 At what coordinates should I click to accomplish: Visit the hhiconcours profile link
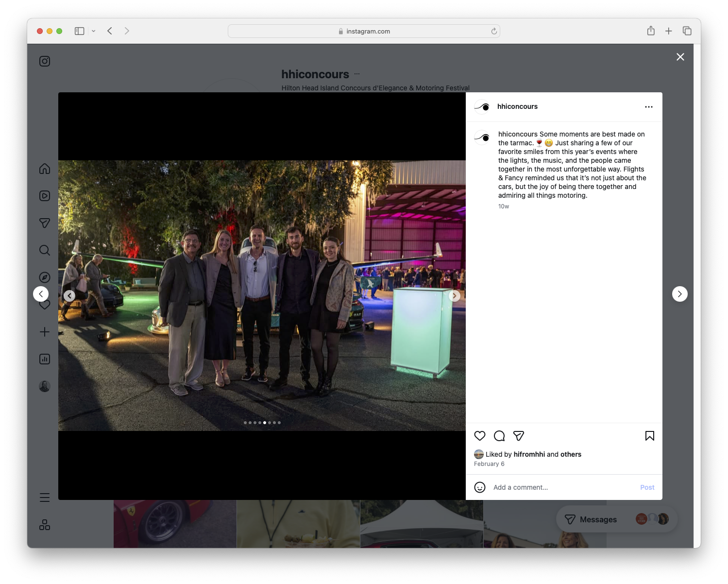coord(517,106)
